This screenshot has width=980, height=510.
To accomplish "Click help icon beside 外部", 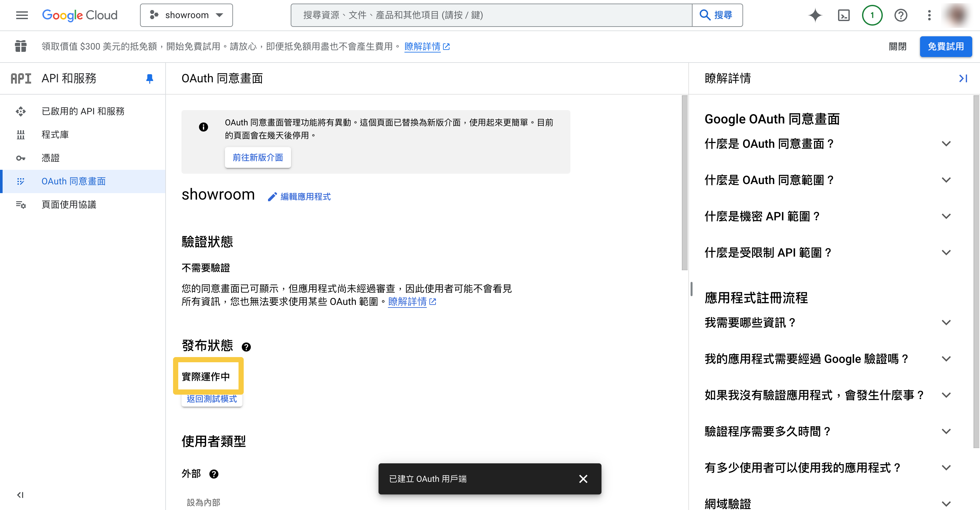I will (214, 474).
